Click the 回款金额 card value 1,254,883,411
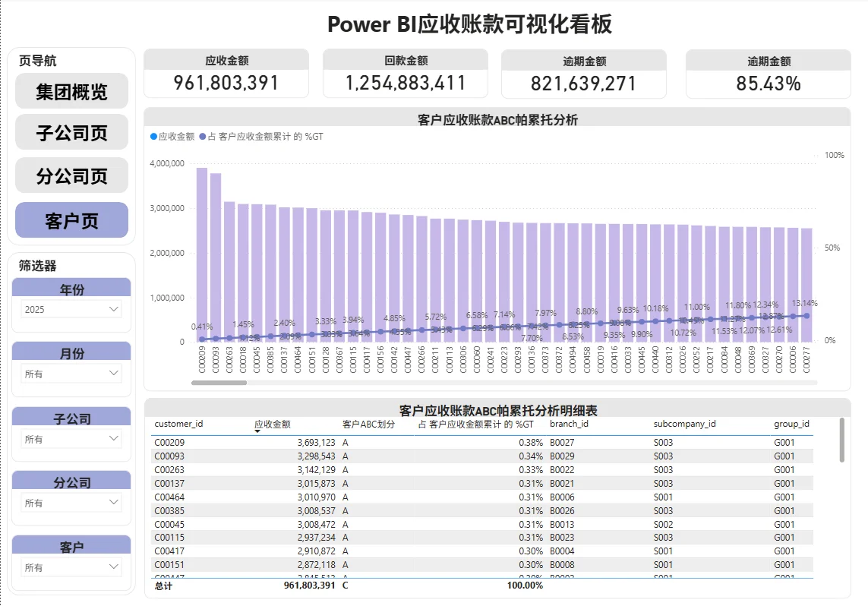The height and width of the screenshot is (606, 868). [406, 83]
